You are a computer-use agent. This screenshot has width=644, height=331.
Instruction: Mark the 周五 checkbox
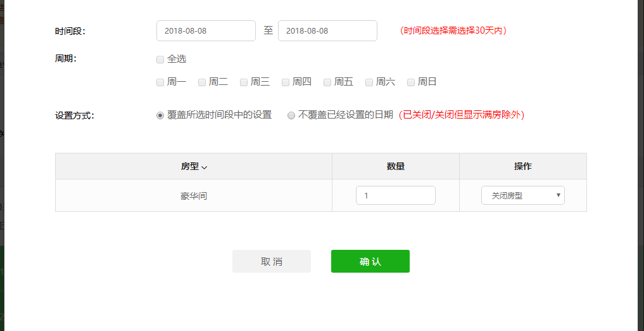click(x=327, y=82)
